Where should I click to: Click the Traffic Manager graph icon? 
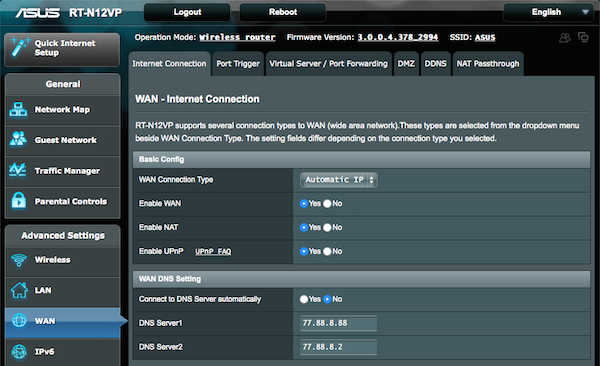click(x=18, y=170)
